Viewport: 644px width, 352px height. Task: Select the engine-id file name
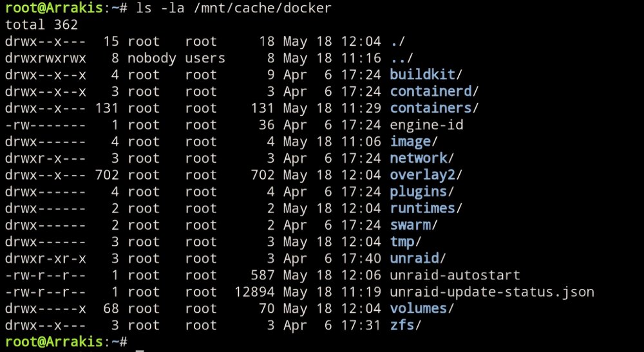[427, 125]
